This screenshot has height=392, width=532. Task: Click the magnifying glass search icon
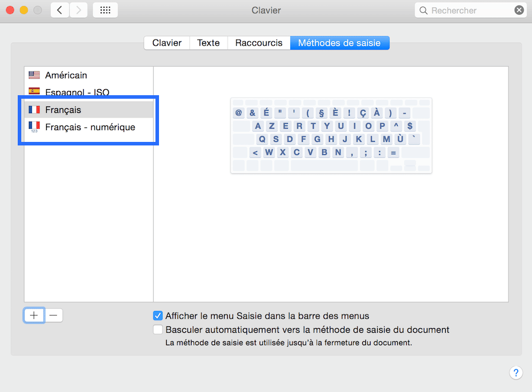pos(423,11)
